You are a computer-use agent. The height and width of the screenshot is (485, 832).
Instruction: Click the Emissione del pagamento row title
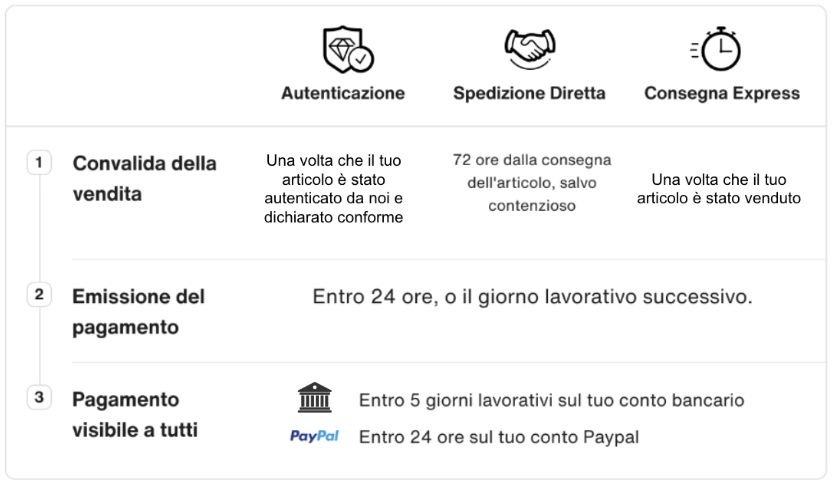tap(138, 311)
